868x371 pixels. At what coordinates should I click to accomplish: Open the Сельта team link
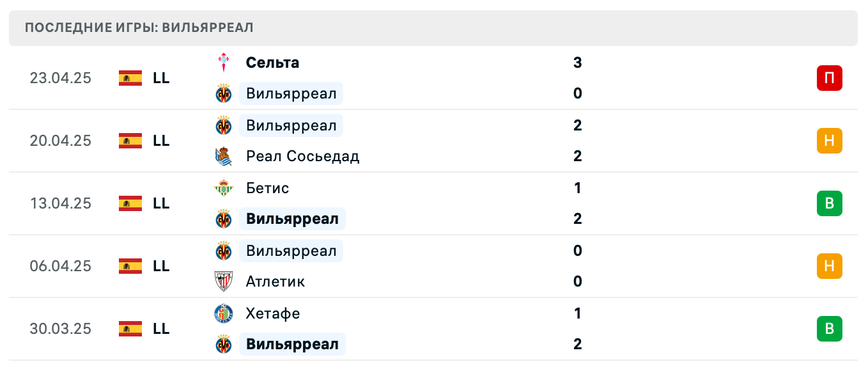(x=272, y=63)
